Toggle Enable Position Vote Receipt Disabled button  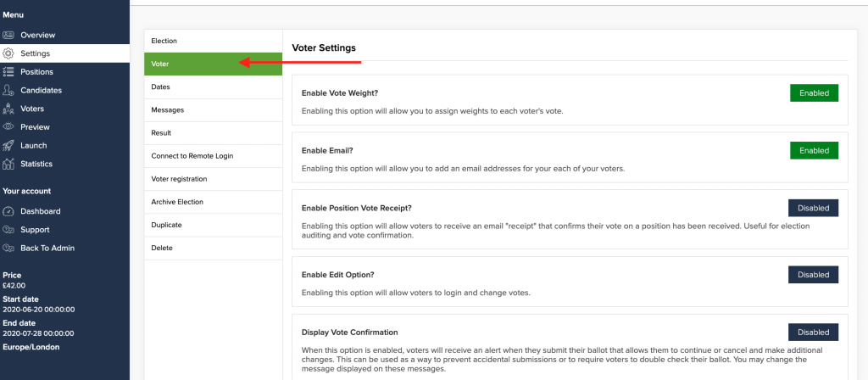pos(813,209)
